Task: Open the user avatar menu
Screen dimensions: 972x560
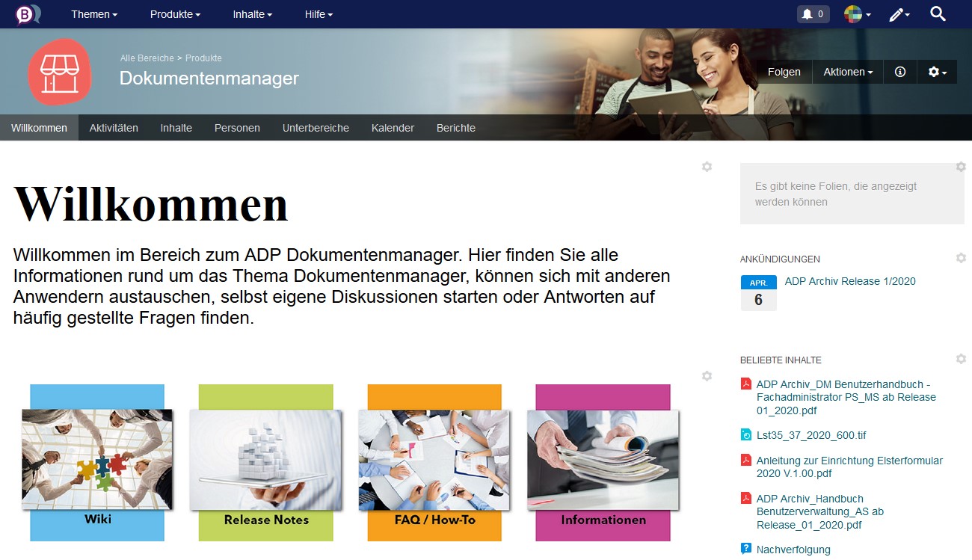Action: [858, 14]
